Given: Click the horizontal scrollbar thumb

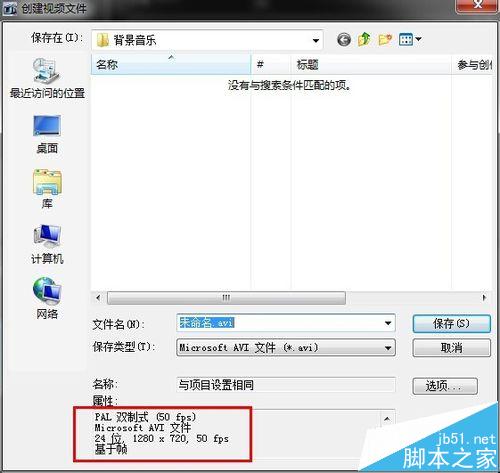Looking at the screenshot, I should [x=226, y=298].
